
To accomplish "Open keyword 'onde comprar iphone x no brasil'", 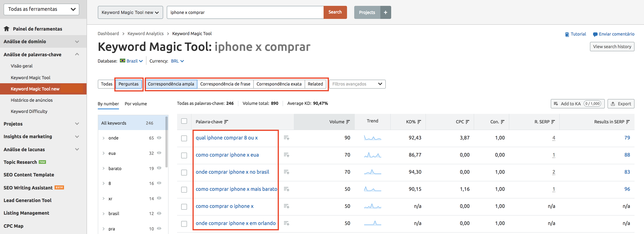I will [x=232, y=172].
